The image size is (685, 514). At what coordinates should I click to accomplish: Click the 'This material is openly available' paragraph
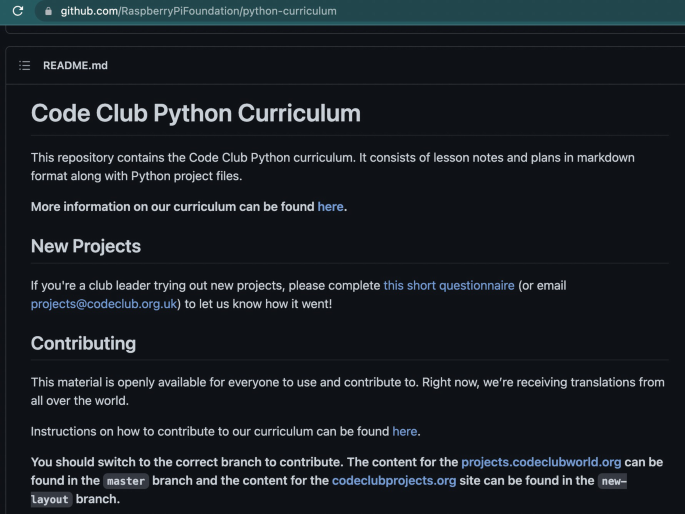pos(347,391)
